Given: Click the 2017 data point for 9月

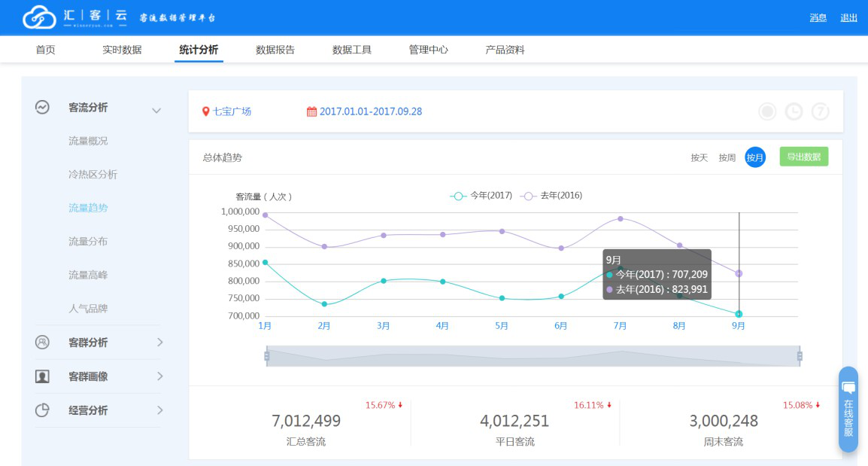Looking at the screenshot, I should 739,314.
